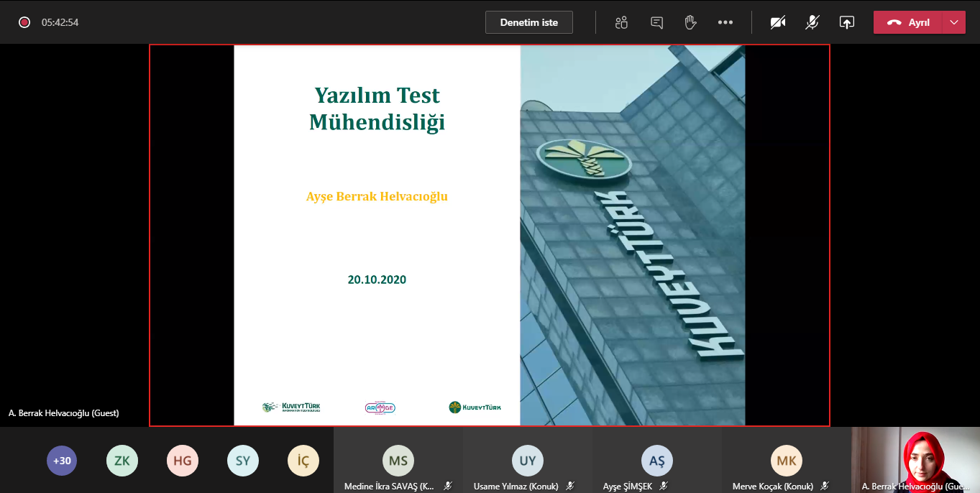Click the slide title Yazılım Test Mühendisliği
This screenshot has height=493, width=980.
pos(377,109)
